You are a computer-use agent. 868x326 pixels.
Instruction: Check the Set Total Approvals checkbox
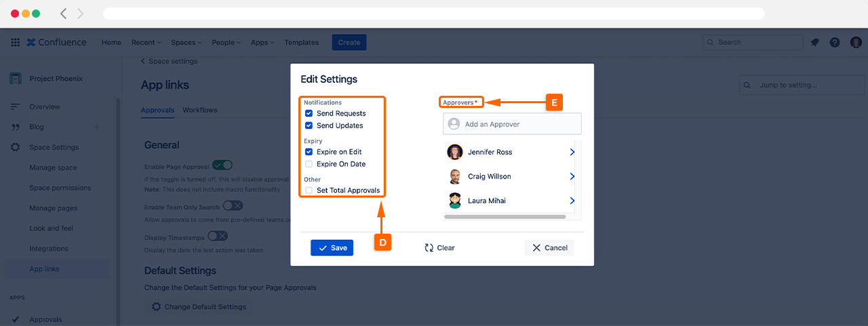coord(309,190)
